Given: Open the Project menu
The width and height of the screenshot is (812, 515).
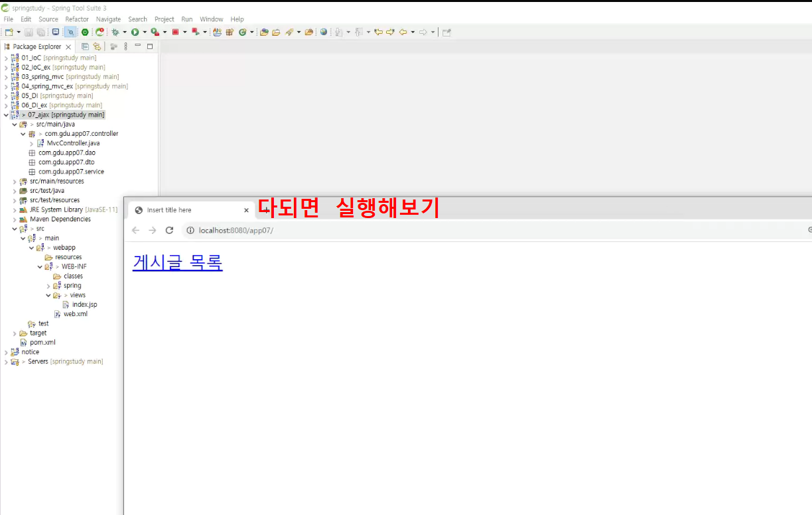Looking at the screenshot, I should pos(165,19).
